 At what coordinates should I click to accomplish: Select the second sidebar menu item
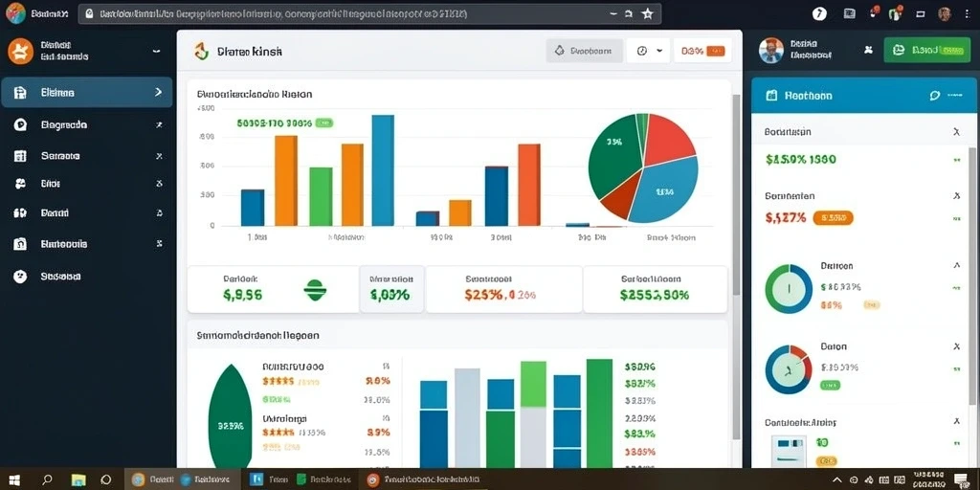click(x=86, y=125)
